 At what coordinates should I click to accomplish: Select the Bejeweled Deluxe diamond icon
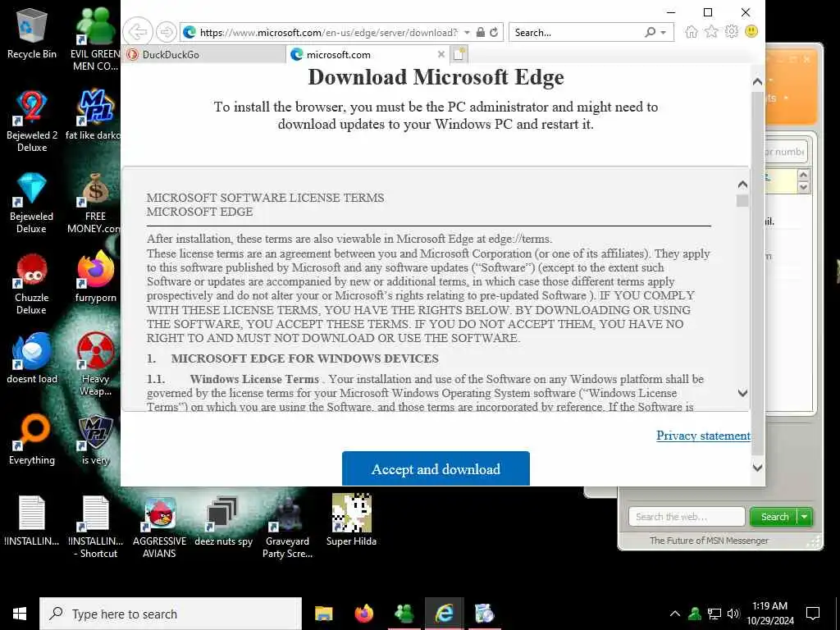tap(32, 202)
